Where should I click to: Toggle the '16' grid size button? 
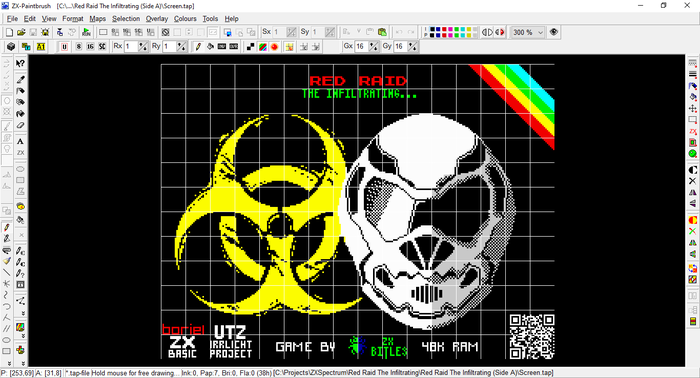click(x=90, y=46)
